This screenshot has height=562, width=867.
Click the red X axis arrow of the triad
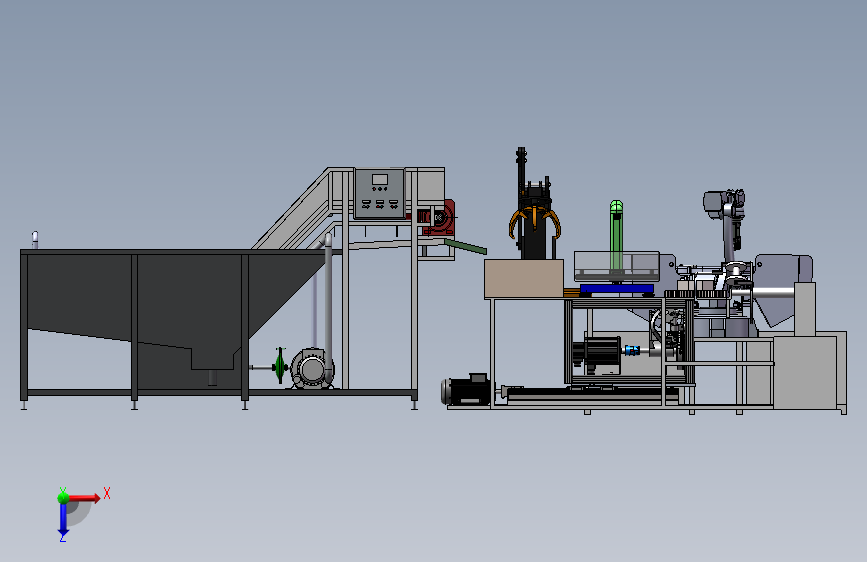[84, 498]
